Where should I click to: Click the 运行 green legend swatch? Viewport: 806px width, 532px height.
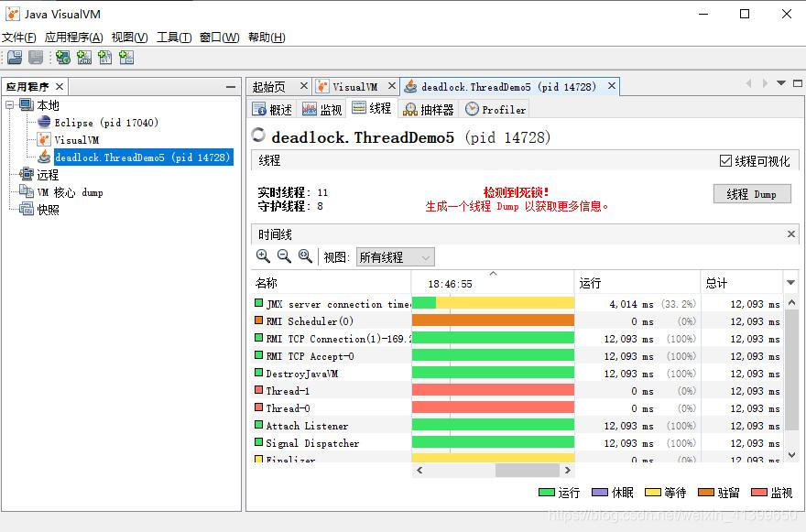click(546, 492)
